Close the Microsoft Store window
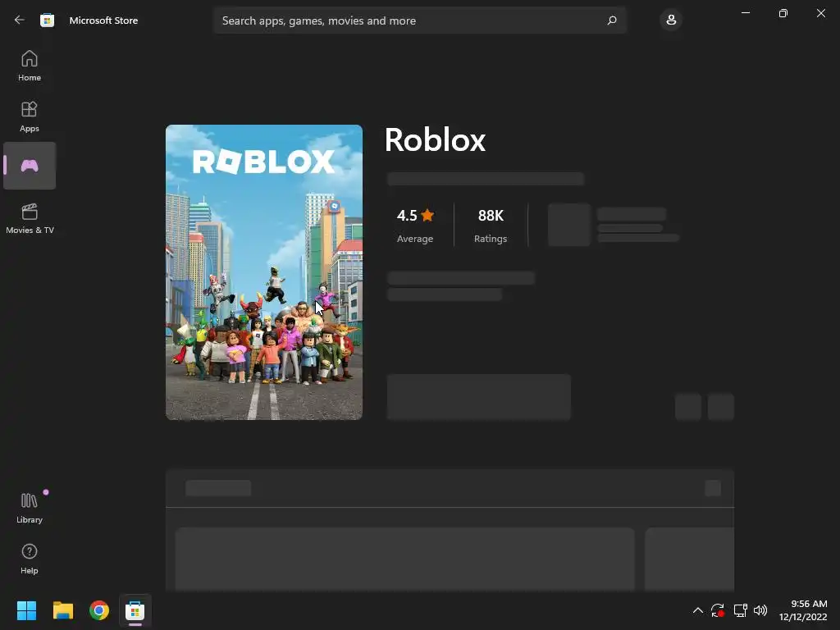Screen dimensions: 840x630 point(820,13)
